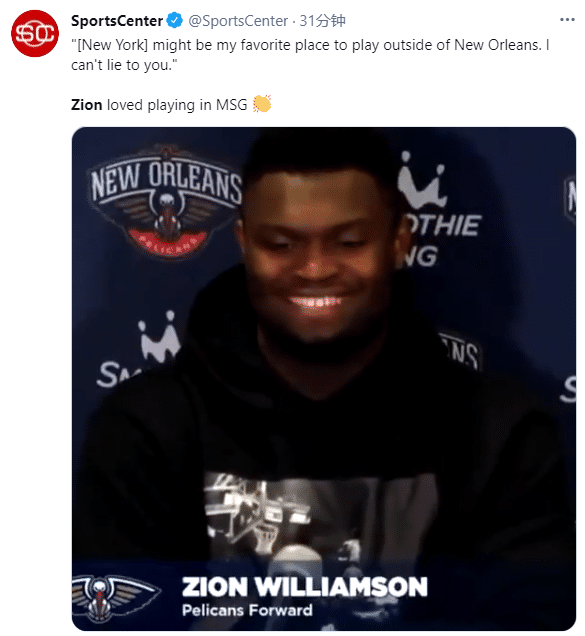Click the bold Zion text in tweet
This screenshot has height=636, width=585.
click(86, 105)
